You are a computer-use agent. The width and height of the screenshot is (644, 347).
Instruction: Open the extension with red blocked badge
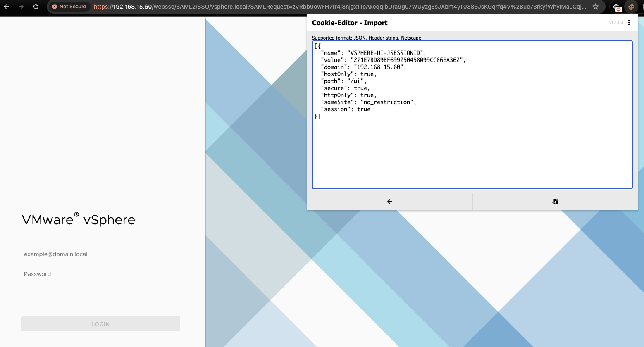pos(617,7)
